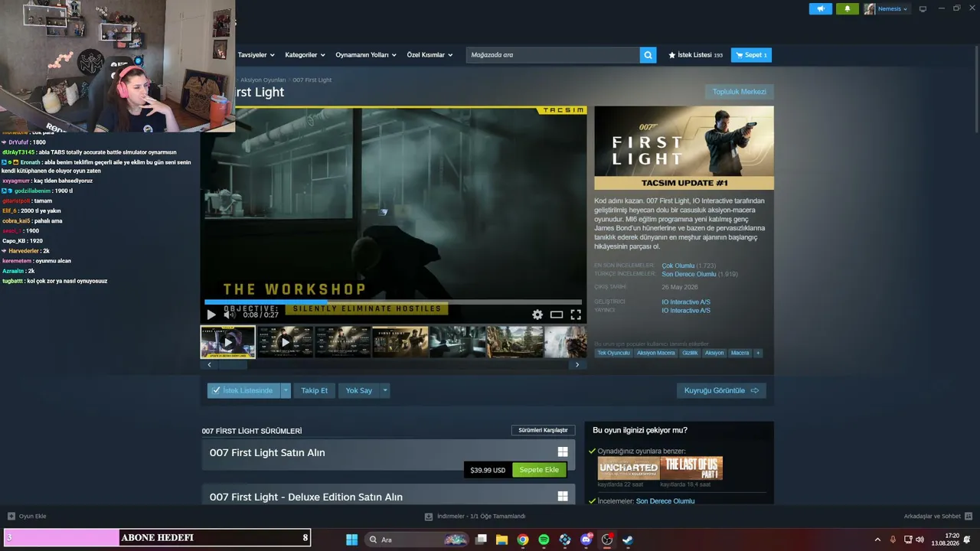
Task: Click the Steam announcements megaphone icon
Action: 820,9
